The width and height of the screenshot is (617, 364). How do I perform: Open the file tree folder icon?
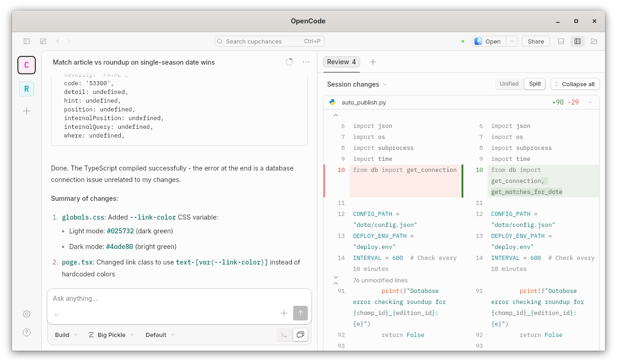594,41
